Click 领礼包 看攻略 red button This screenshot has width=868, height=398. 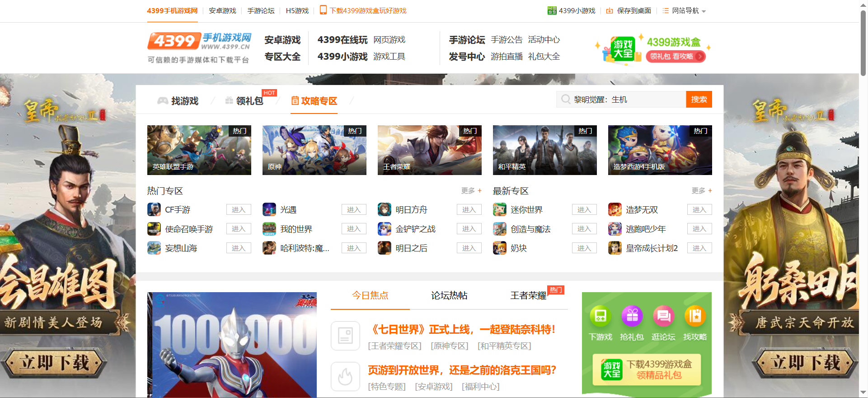676,57
